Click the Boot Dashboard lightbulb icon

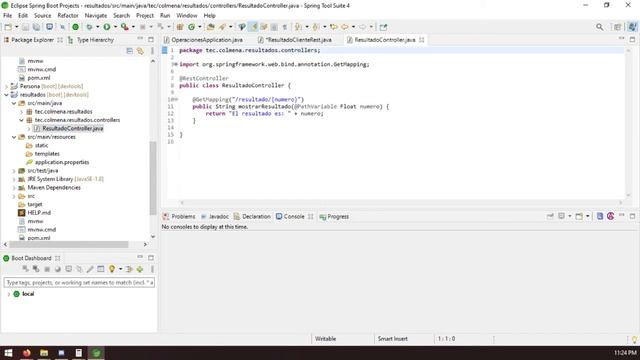click(x=111, y=269)
